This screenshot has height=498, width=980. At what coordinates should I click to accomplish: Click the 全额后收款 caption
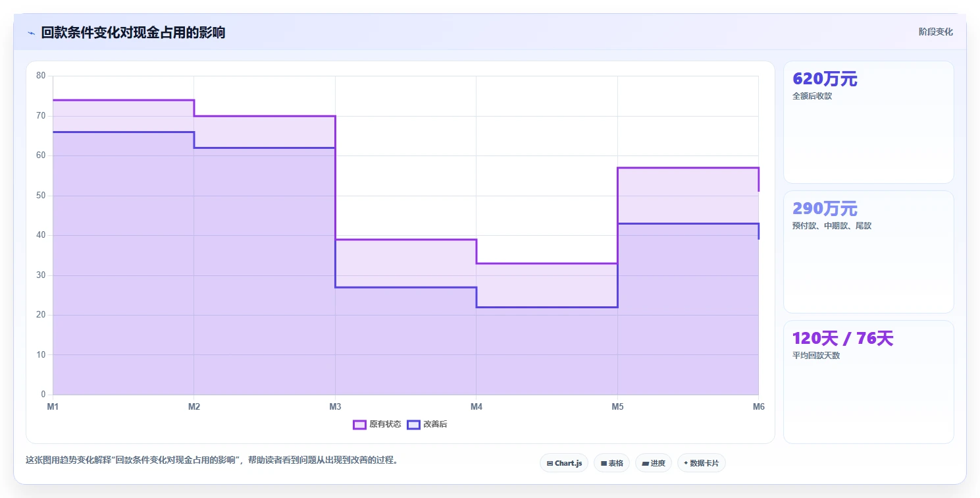[x=812, y=96]
